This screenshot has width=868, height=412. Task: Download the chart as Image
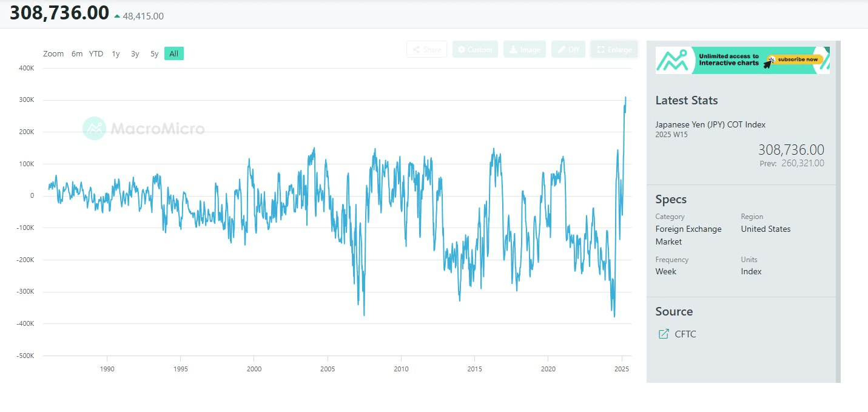pos(525,50)
